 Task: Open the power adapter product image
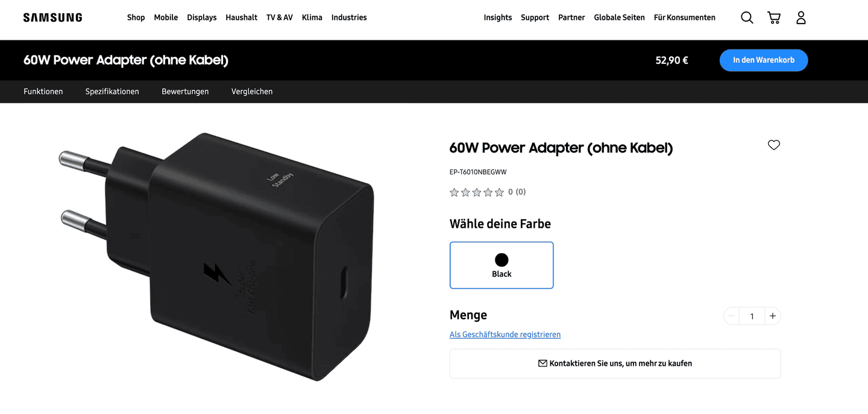point(217,256)
